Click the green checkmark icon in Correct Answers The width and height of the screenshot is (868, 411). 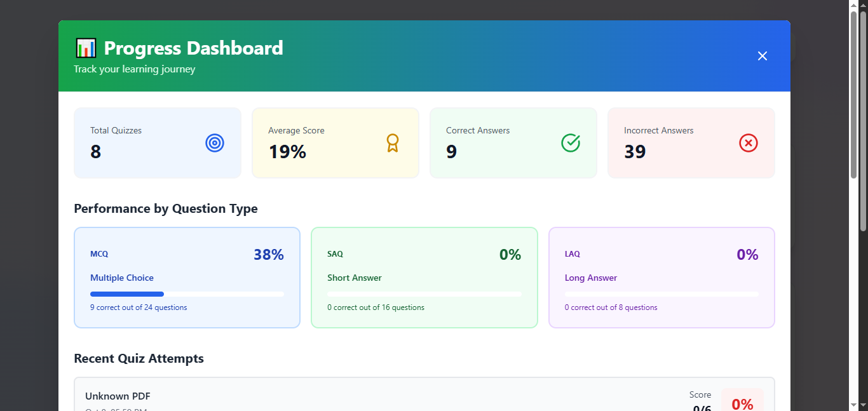571,143
